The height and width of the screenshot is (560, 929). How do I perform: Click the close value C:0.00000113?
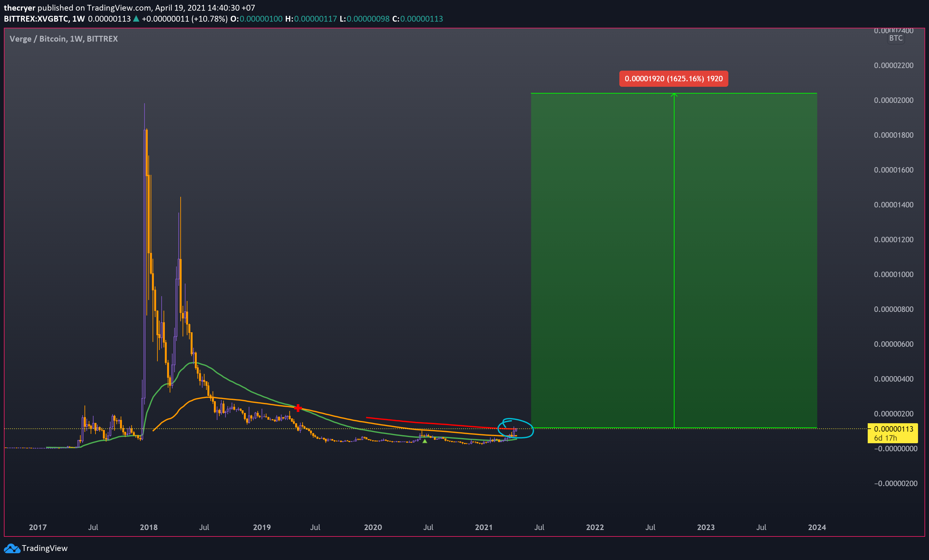pyautogui.click(x=418, y=19)
